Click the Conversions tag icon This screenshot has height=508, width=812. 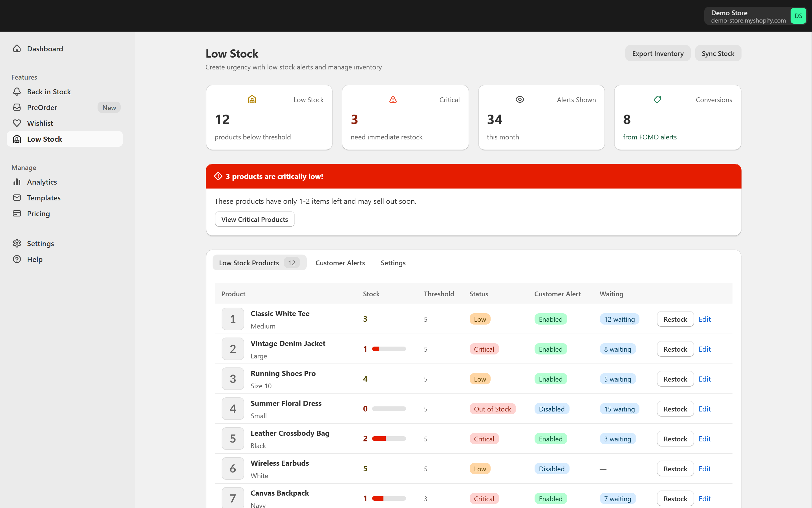point(658,99)
